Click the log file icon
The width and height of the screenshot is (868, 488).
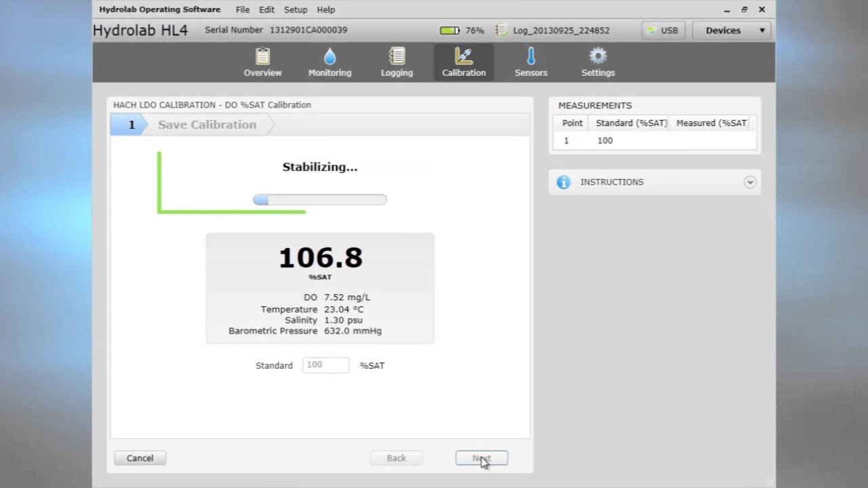tap(502, 30)
